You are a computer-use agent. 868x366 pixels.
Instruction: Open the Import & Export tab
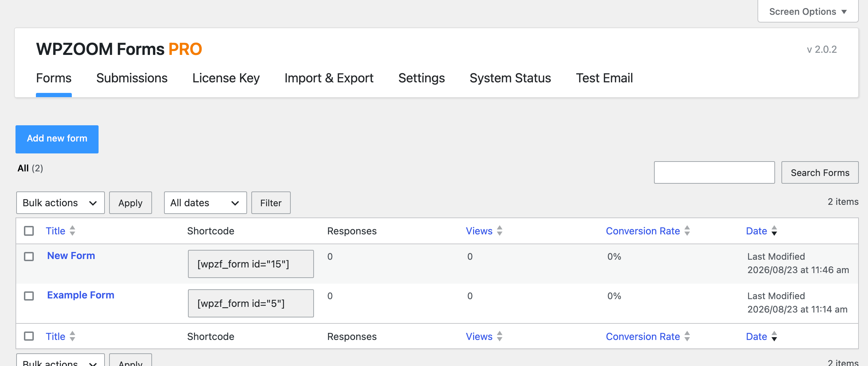coord(329,78)
